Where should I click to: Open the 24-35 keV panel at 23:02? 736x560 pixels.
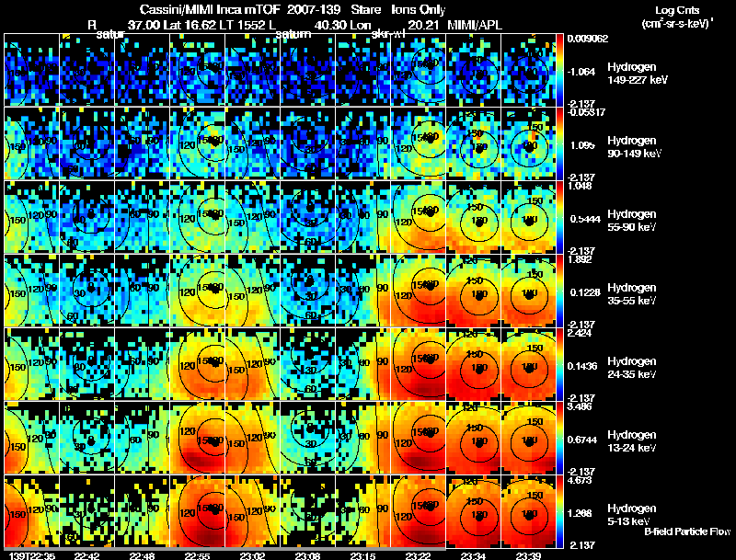click(252, 364)
